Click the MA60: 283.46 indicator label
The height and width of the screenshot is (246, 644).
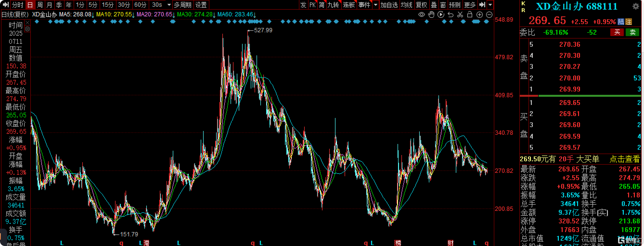pos(237,14)
